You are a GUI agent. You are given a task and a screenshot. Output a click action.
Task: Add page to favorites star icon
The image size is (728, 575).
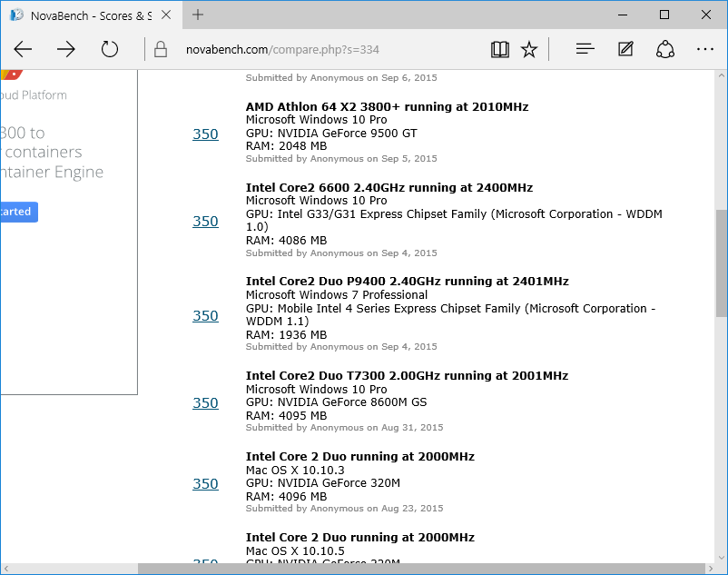(x=529, y=49)
